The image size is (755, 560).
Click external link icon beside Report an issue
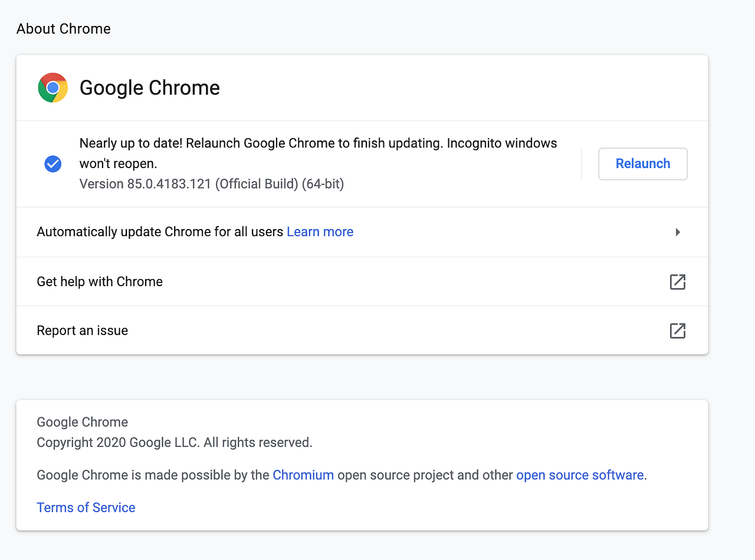(x=678, y=330)
